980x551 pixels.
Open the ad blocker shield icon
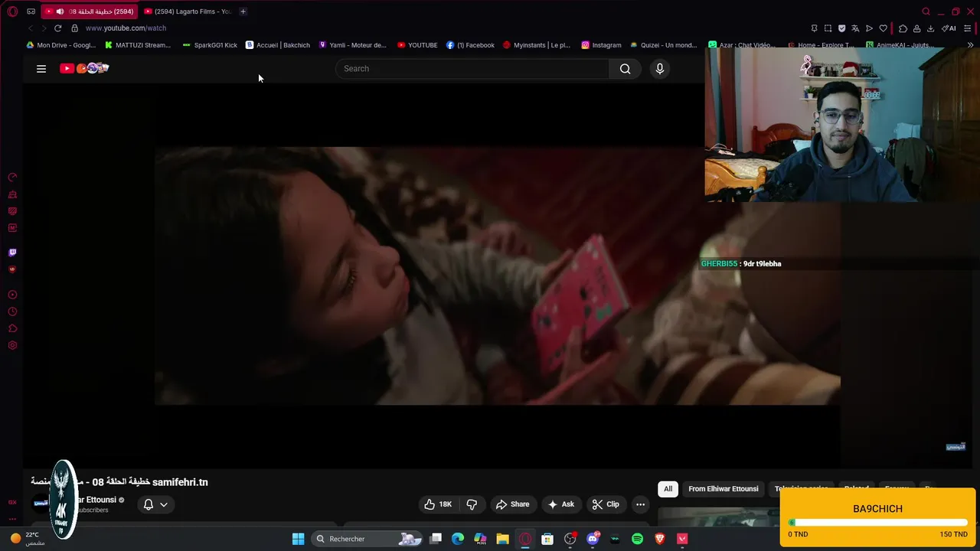tap(841, 28)
